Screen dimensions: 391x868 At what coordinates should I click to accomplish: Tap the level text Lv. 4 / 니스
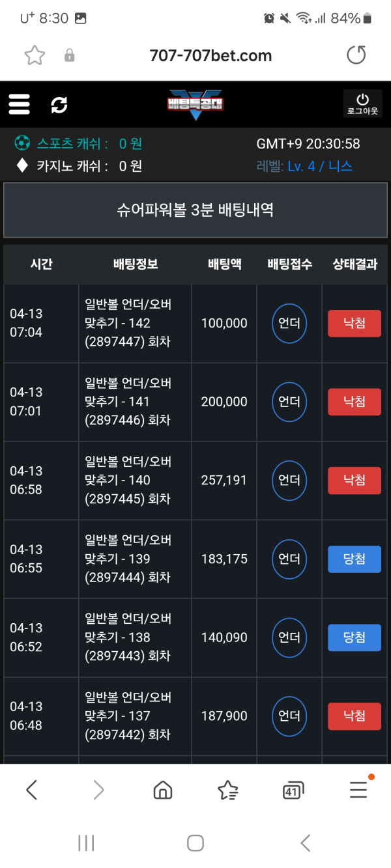(x=320, y=166)
